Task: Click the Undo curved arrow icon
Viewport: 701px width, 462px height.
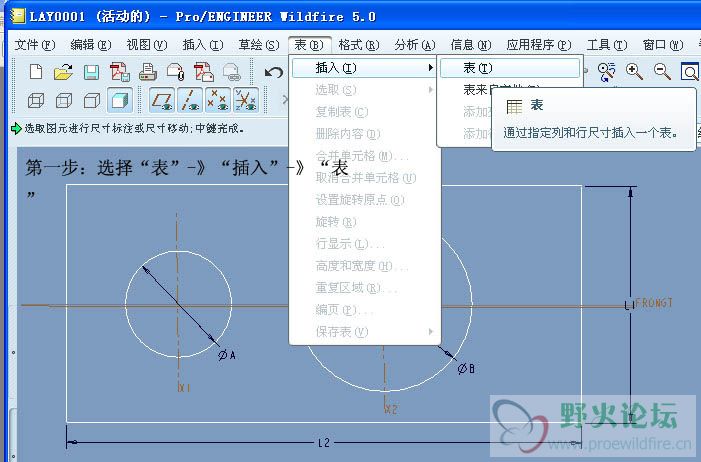Action: coord(274,72)
